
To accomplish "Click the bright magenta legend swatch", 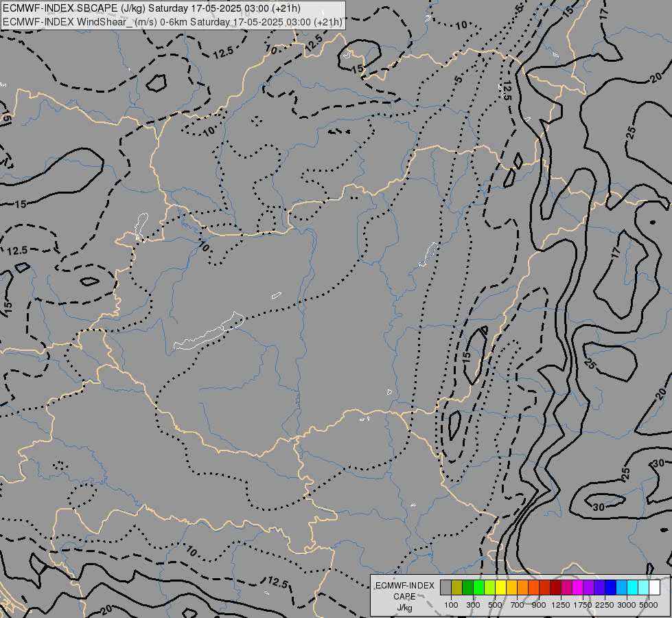I will point(578,587).
